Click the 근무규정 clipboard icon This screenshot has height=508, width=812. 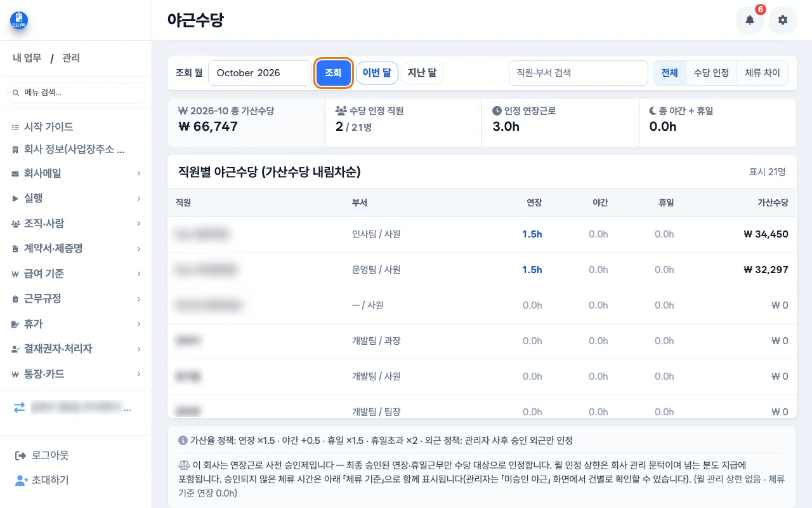[15, 298]
